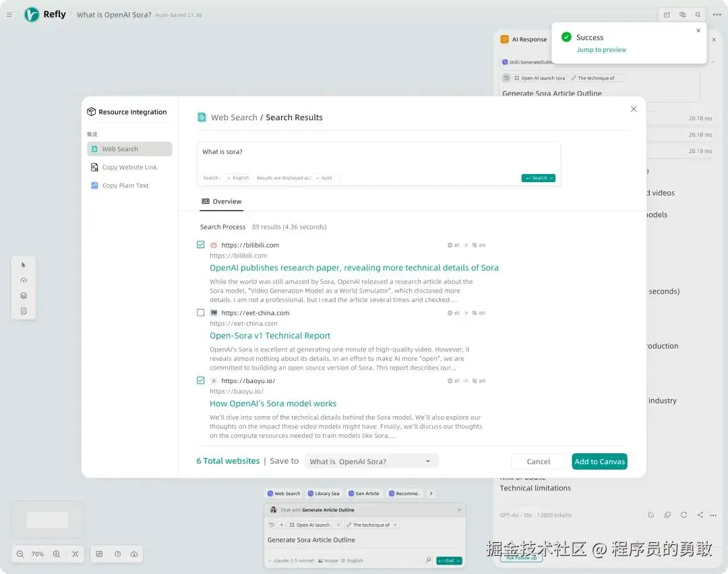The height and width of the screenshot is (574, 728).
Task: Click the layers stack icon in floating toolbar
Action: 24,295
